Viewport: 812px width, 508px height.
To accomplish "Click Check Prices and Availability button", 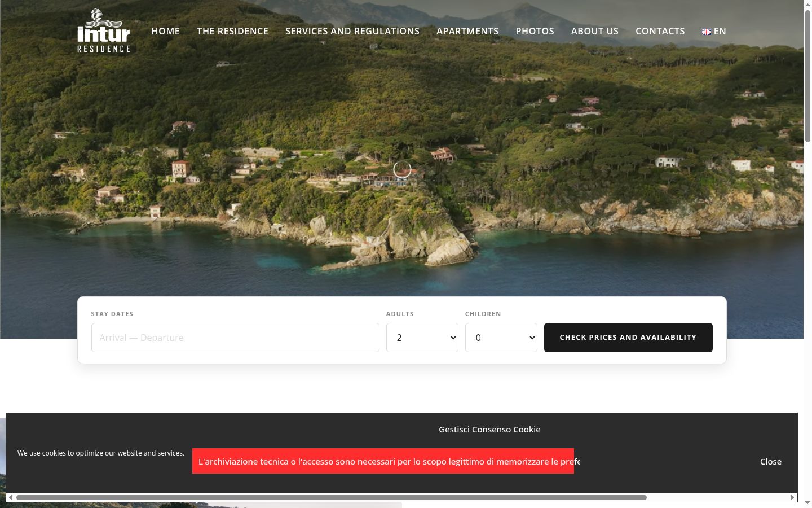I will [628, 338].
